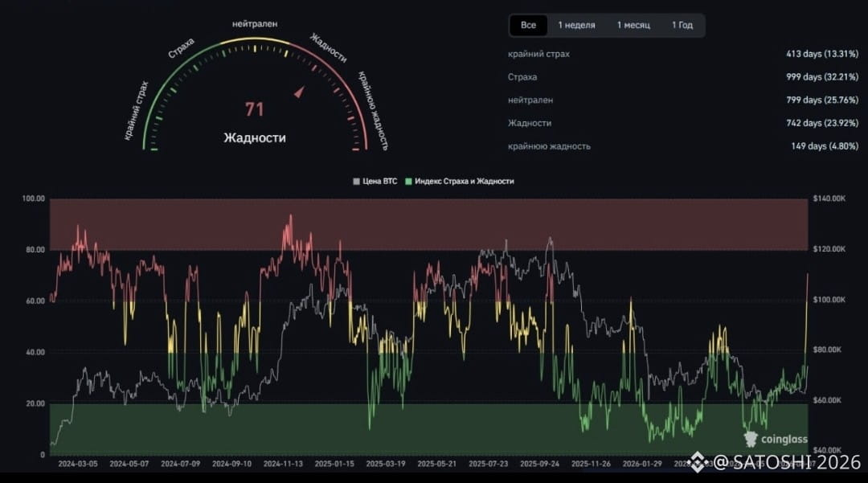Click the "$100.00K" price axis label

click(x=829, y=300)
